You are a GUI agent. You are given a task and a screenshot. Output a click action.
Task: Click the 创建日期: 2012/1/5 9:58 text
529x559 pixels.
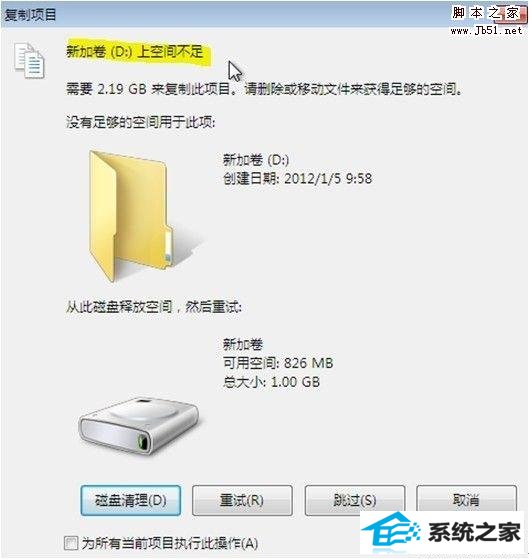(298, 178)
